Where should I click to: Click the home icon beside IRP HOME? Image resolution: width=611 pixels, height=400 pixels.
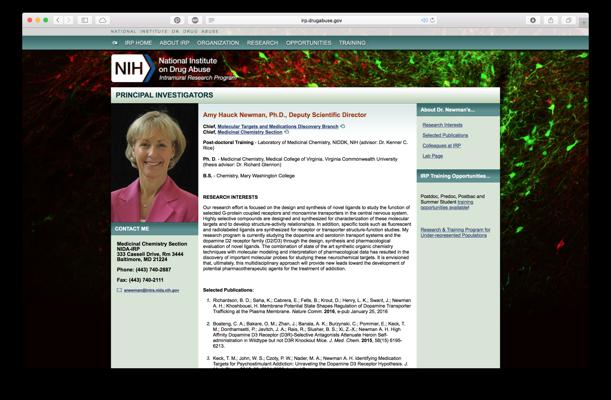(x=114, y=43)
